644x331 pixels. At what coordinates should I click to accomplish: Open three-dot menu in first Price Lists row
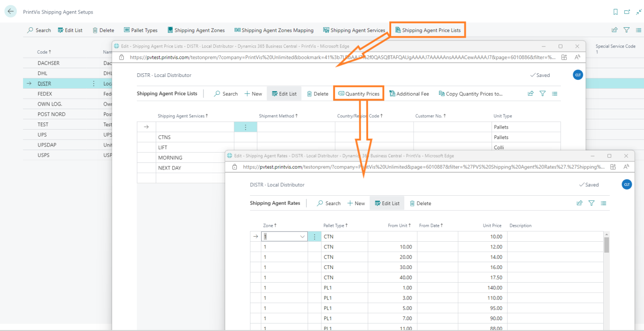[x=245, y=127]
